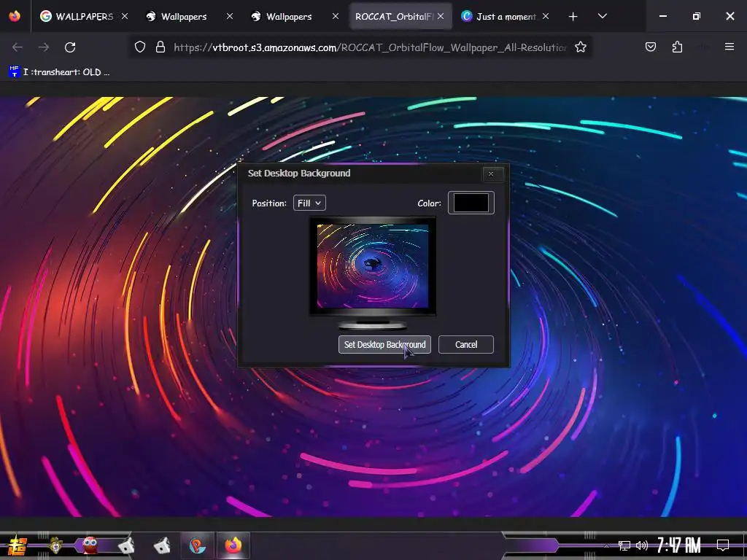Open the transheart OLD bookmark
Screen dimensions: 747x560
point(60,72)
